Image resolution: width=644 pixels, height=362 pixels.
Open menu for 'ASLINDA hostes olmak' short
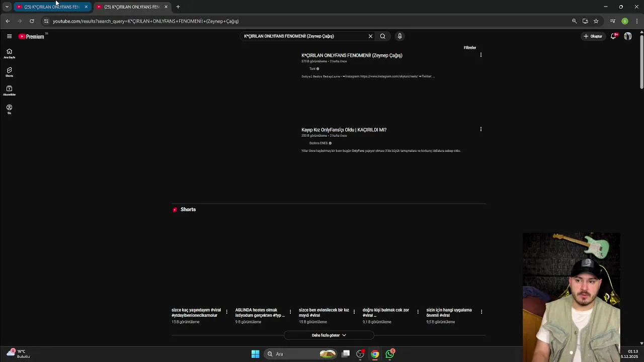pyautogui.click(x=290, y=312)
